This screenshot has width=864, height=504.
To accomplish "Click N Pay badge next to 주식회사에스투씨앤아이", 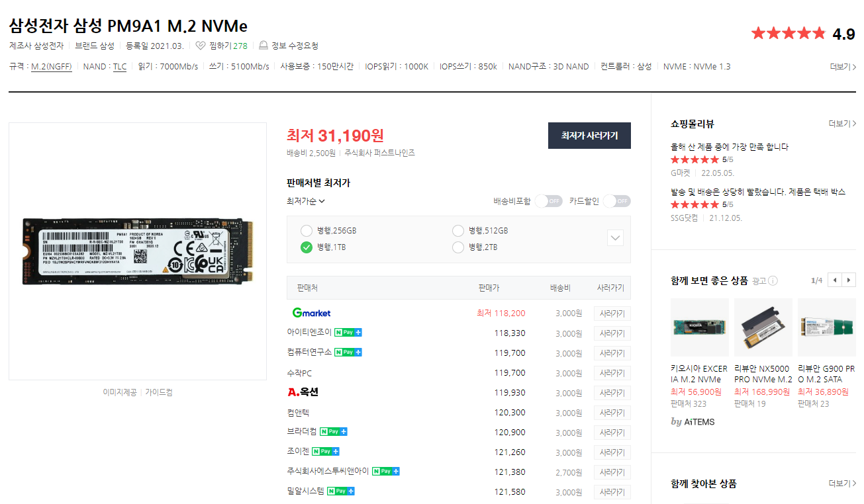I will 385,472.
